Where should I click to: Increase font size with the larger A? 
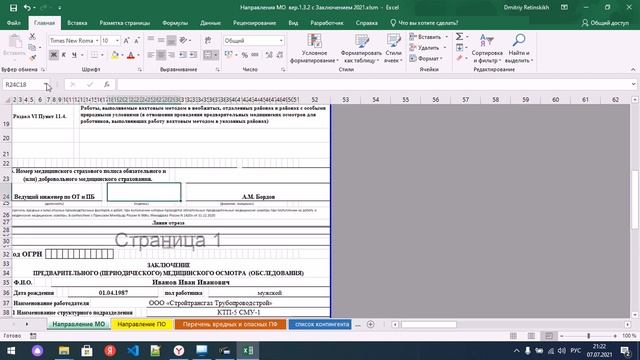tap(127, 40)
